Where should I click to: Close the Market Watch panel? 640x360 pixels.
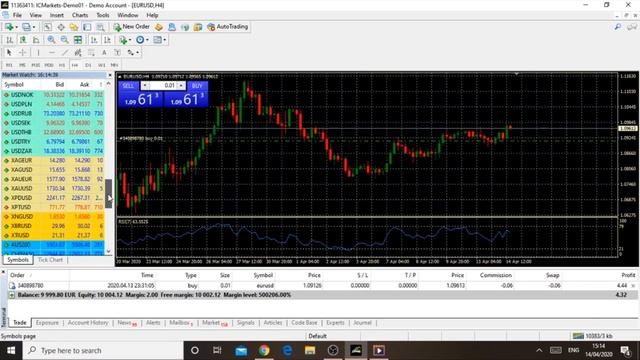[x=109, y=75]
